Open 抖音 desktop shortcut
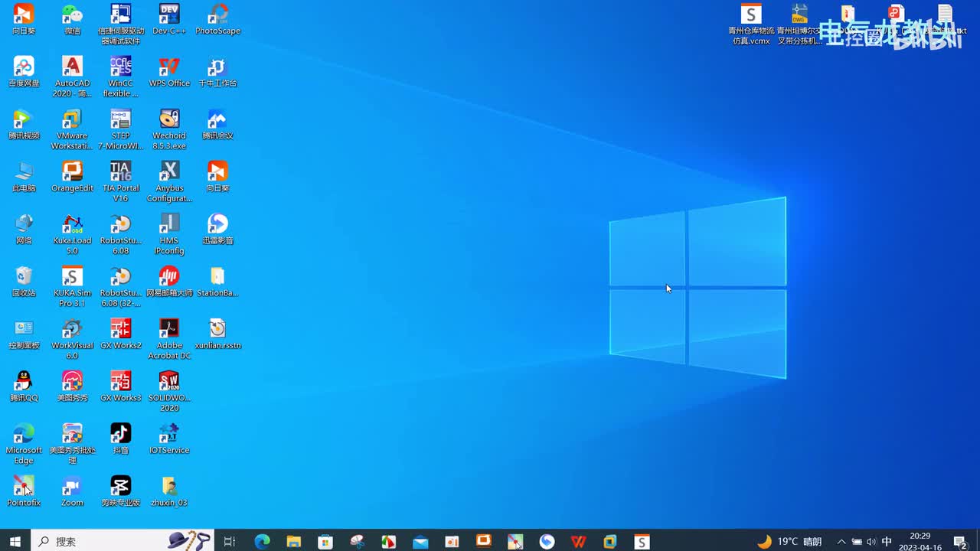Image resolution: width=980 pixels, height=551 pixels. point(121,439)
